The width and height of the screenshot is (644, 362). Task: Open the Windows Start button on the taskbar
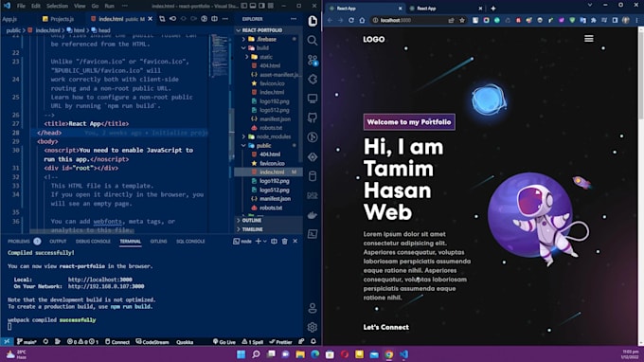click(241, 354)
